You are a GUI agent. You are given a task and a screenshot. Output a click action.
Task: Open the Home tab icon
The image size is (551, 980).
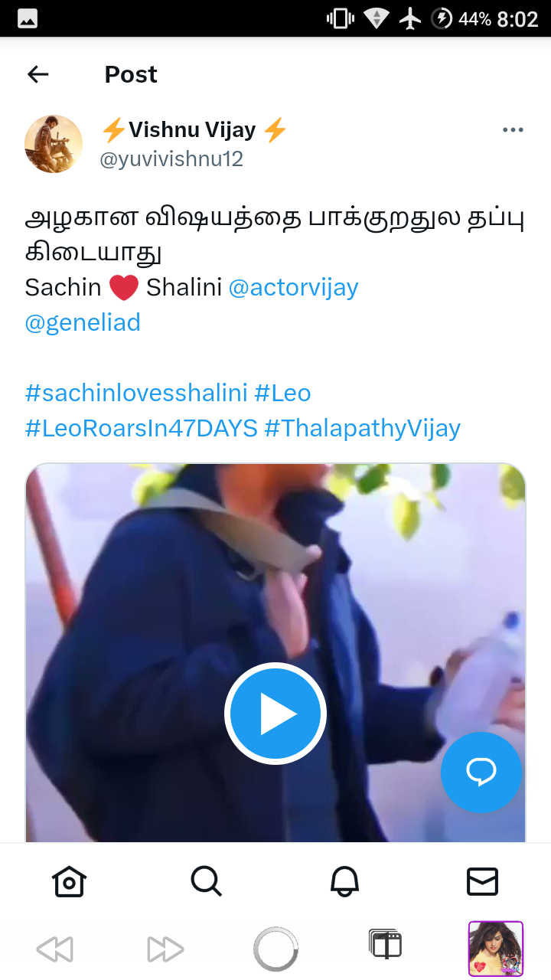pyautogui.click(x=69, y=881)
